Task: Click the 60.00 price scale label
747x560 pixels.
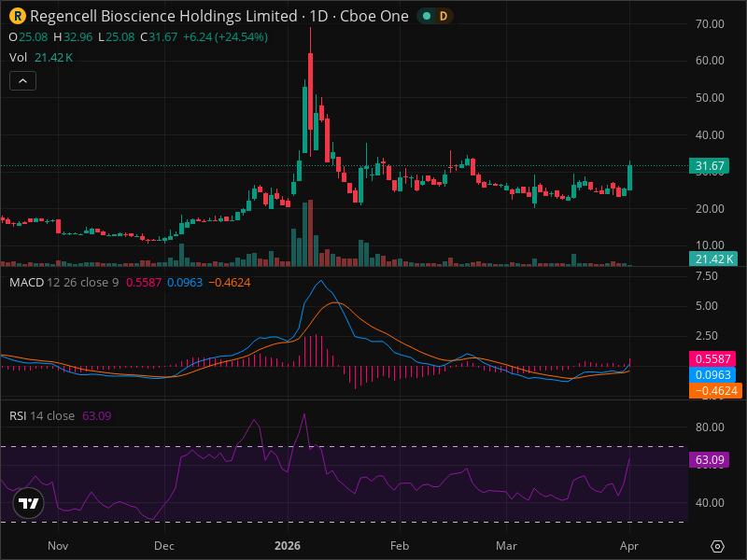Action: [710, 61]
